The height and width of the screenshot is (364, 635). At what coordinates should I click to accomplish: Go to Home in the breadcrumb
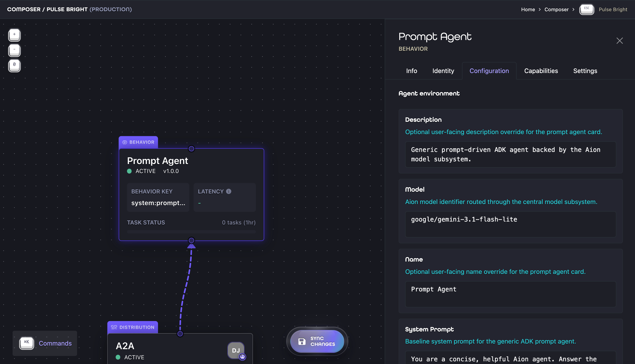528,9
